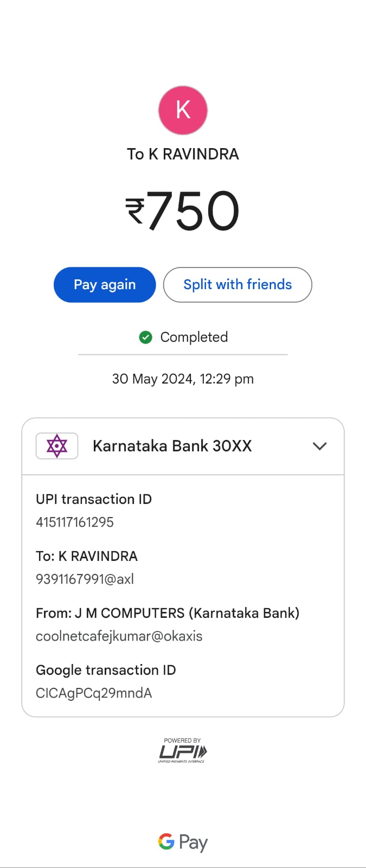Image resolution: width=366 pixels, height=868 pixels.
Task: Click the Google transaction ID heading
Action: pos(106,670)
